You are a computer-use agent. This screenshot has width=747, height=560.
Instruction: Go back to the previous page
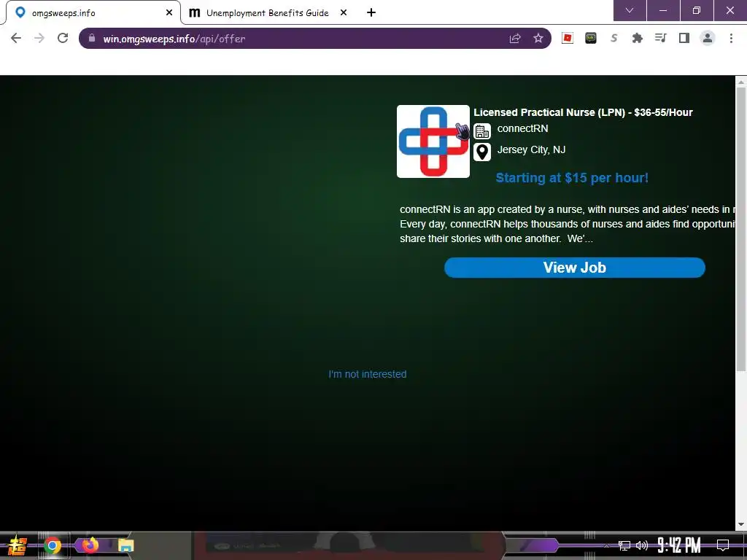coord(16,38)
